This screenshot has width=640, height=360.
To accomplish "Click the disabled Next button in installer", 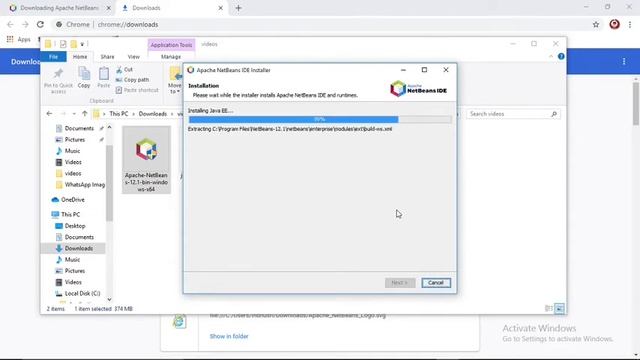I will point(400,282).
